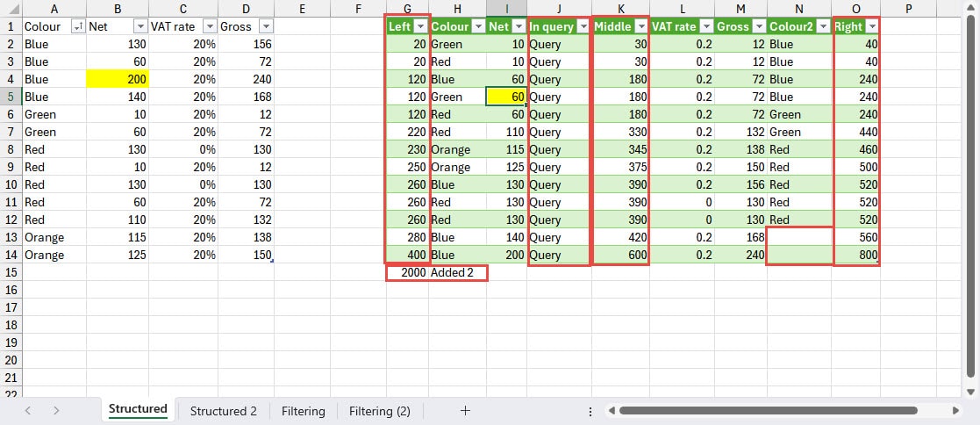The width and height of the screenshot is (980, 425).
Task: Select the 560 cell in Right column
Action: [x=856, y=237]
